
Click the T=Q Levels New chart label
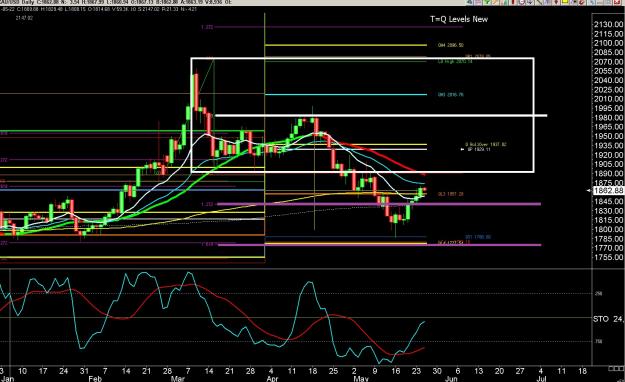pos(459,19)
